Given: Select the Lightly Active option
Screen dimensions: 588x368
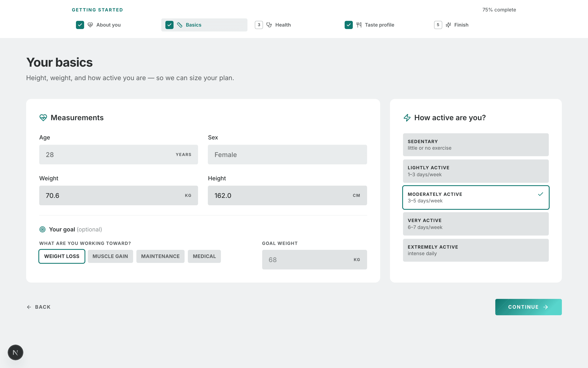Looking at the screenshot, I should tap(476, 171).
